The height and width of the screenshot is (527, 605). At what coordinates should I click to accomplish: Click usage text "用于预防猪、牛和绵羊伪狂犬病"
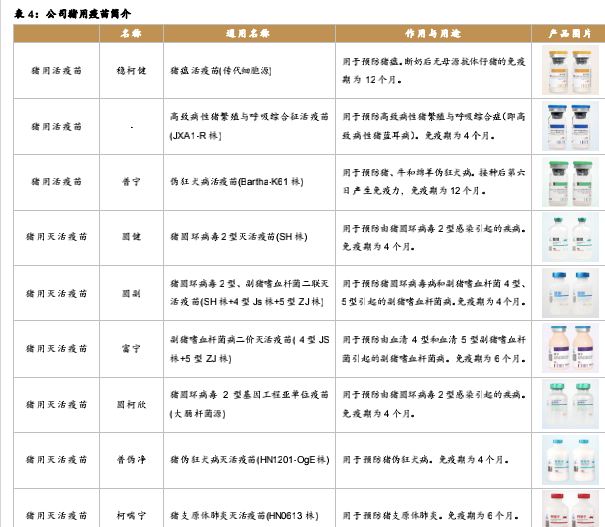434,182
